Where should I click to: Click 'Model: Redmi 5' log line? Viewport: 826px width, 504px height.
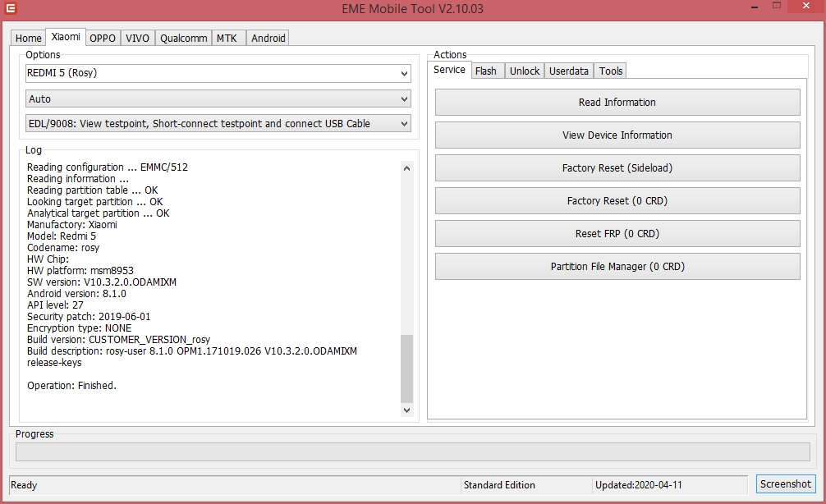pyautogui.click(x=62, y=236)
